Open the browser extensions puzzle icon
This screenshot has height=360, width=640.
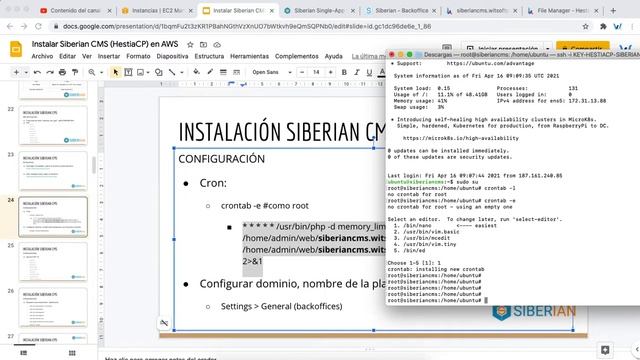603,27
